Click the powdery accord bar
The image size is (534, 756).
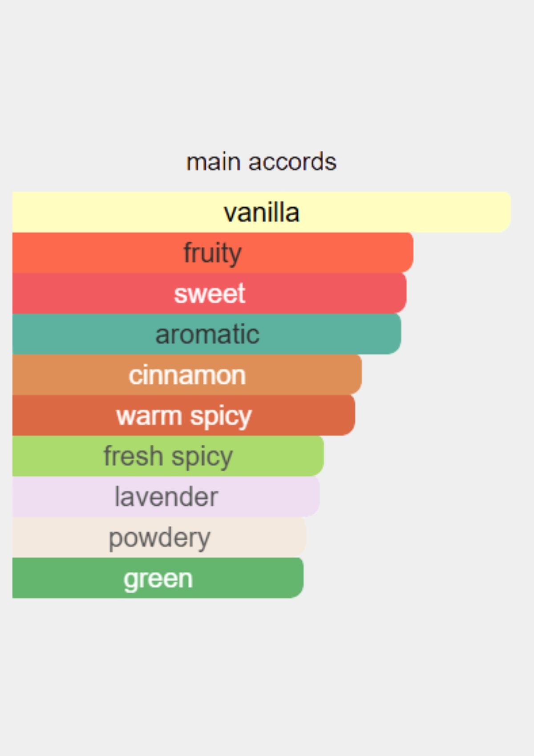coord(159,537)
